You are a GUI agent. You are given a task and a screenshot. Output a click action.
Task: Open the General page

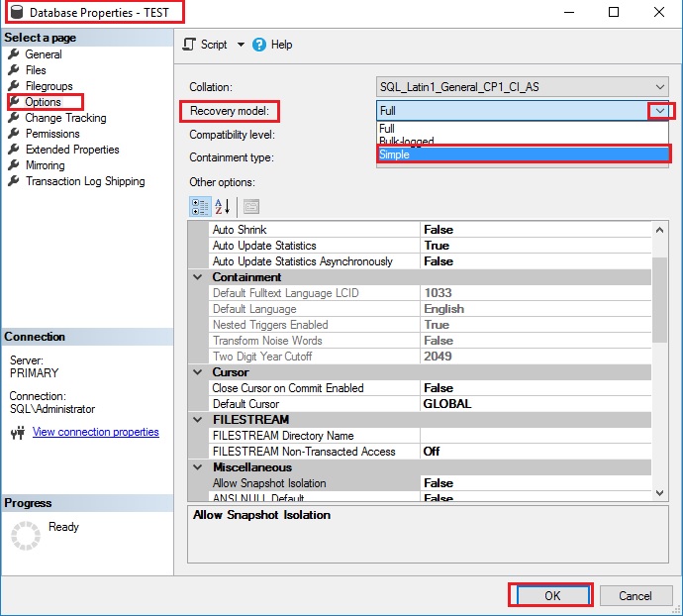[44, 54]
